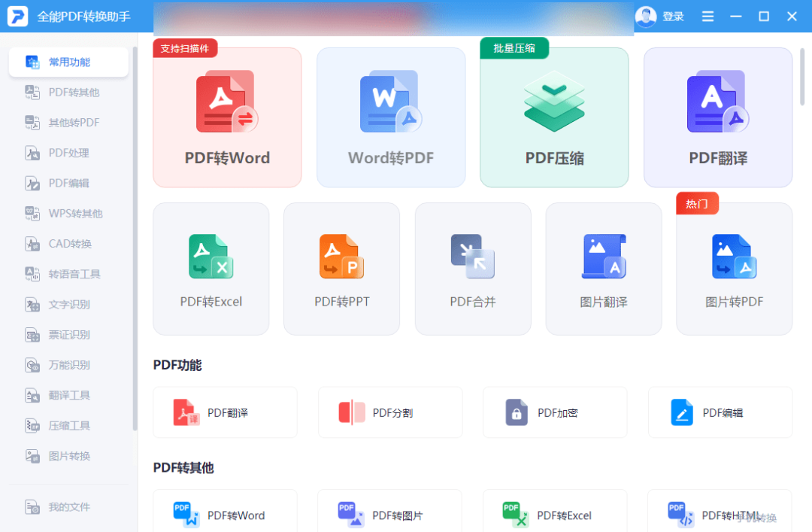Open the PDF合并 merge tool

(x=472, y=268)
